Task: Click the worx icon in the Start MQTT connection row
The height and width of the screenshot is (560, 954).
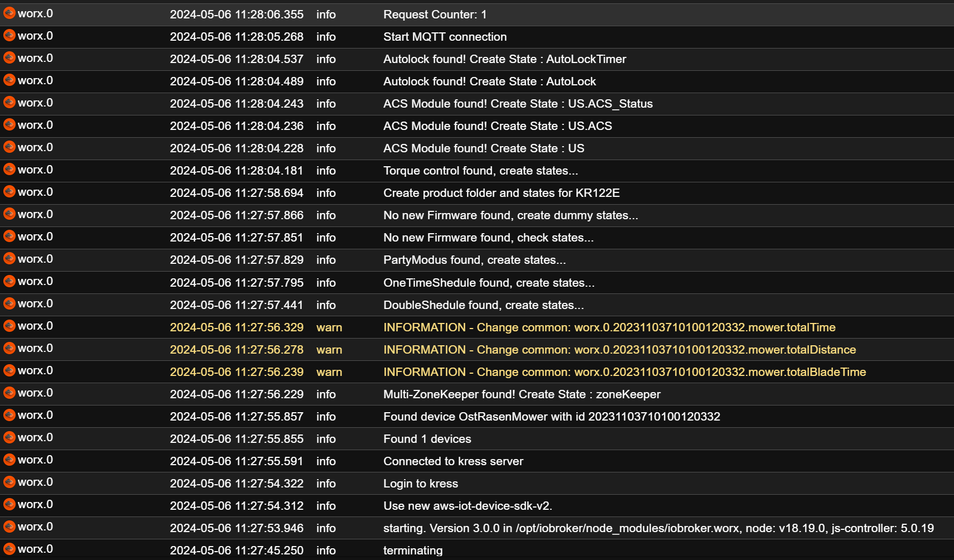Action: click(9, 36)
